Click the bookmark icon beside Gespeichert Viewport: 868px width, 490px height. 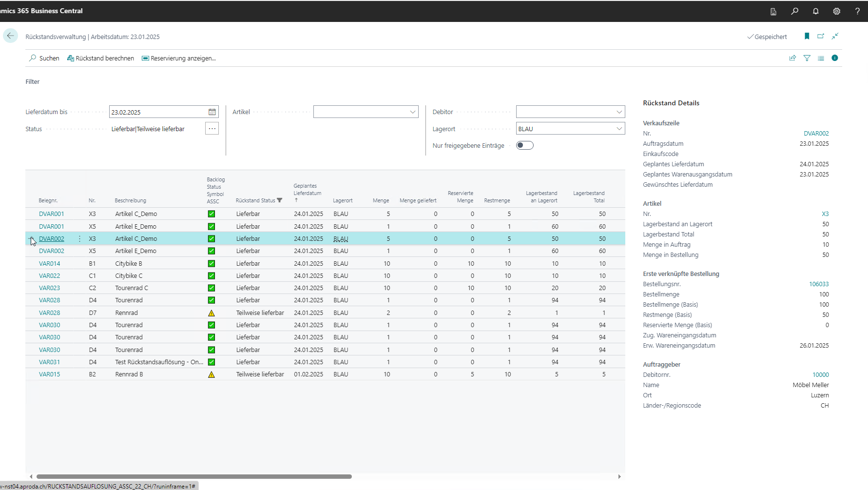tap(807, 36)
